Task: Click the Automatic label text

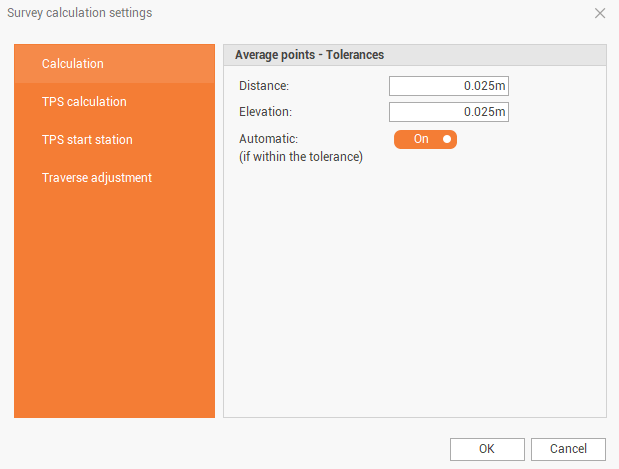Action: pos(269,139)
